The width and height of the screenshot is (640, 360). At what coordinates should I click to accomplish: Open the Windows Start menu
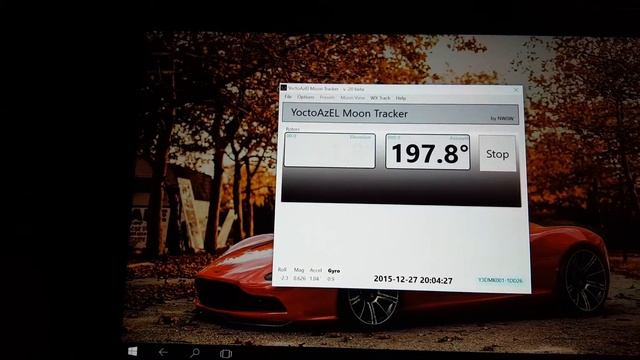point(133,351)
